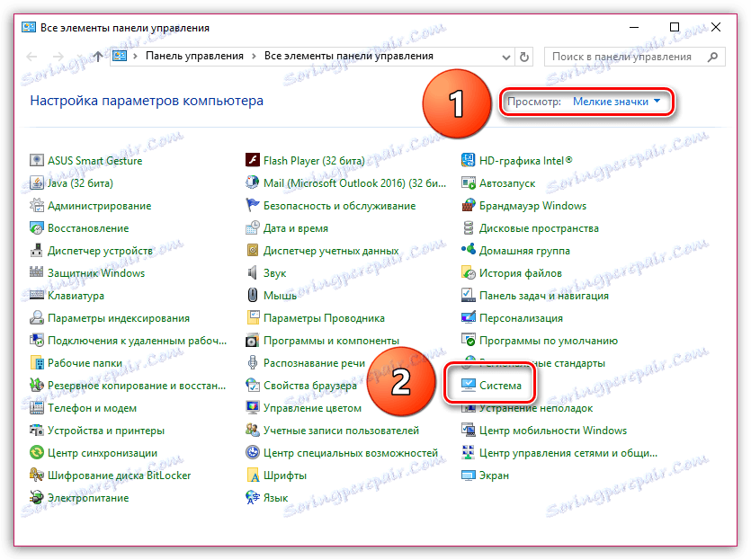This screenshot has height=560, width=751.
Task: Open Персонализация link
Action: 521,318
